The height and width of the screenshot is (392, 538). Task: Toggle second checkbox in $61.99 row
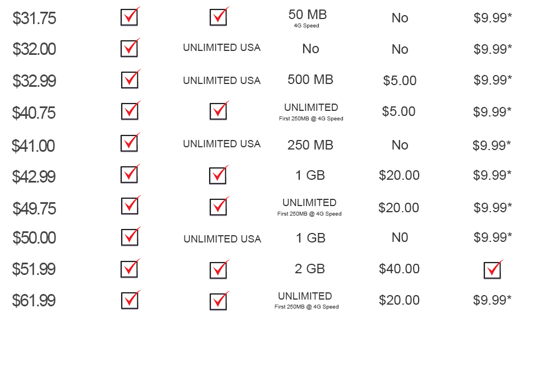click(218, 301)
